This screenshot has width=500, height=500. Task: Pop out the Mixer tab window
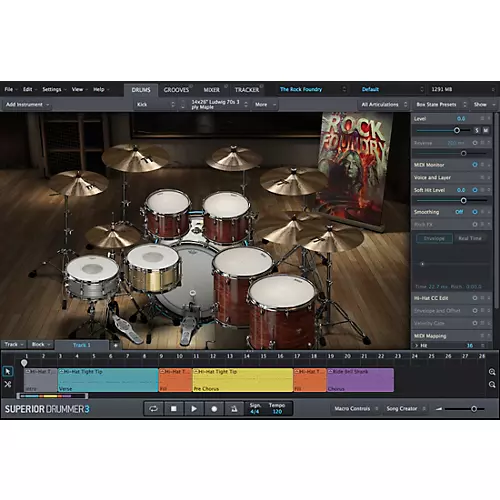pyautogui.click(x=226, y=86)
